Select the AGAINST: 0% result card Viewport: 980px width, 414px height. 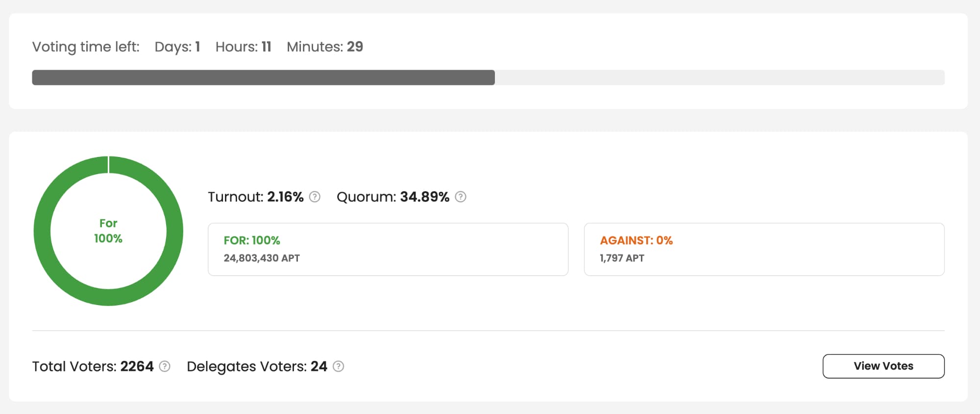[763, 249]
